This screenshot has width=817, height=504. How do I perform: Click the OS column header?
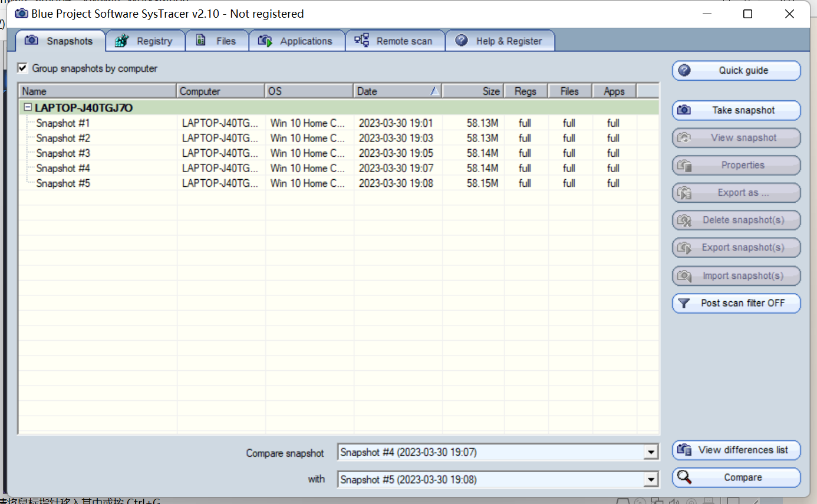click(309, 91)
